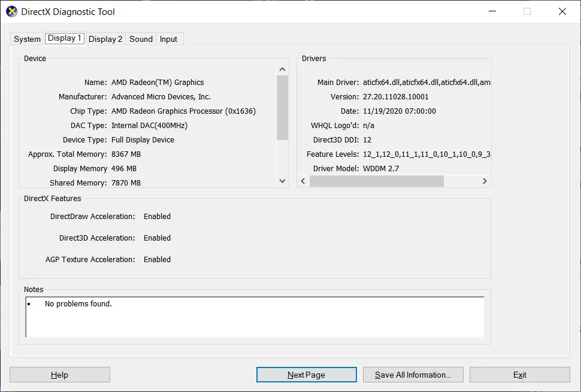Switch to the System tab
581x392 pixels.
(26, 38)
